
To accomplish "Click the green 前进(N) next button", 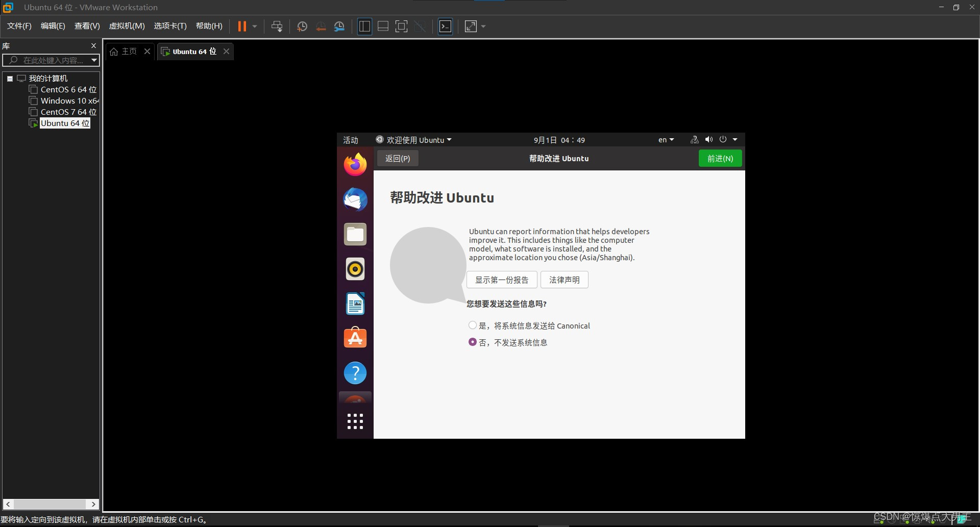I will (720, 159).
